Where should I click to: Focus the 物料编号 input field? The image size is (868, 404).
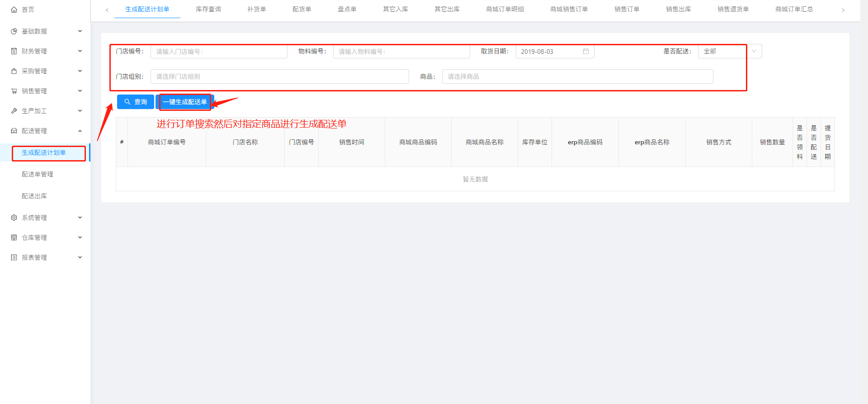(401, 52)
